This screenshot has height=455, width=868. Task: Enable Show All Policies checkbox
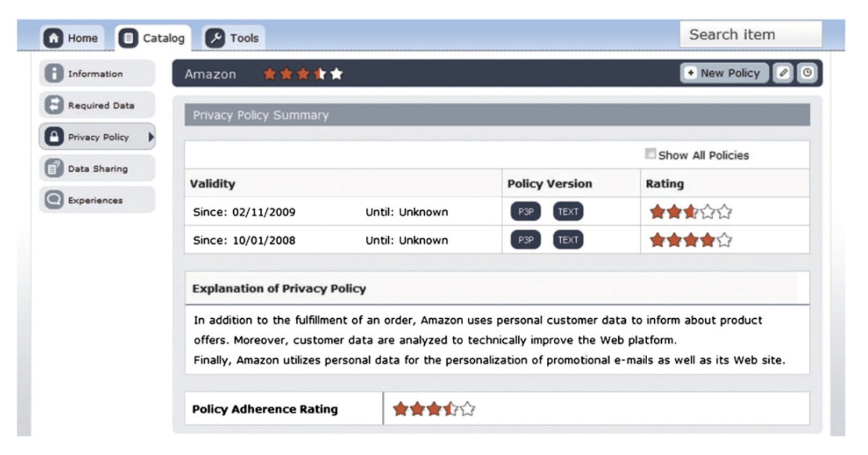point(650,154)
